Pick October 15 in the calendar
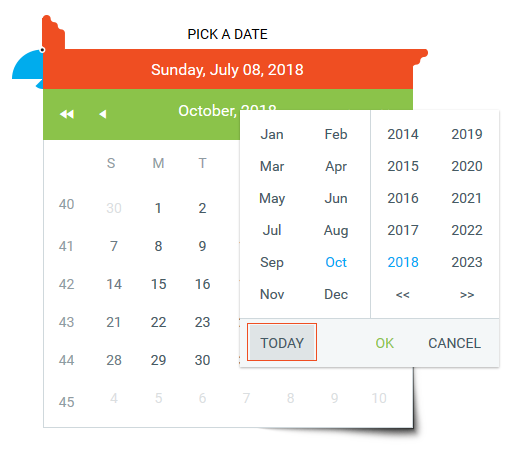Viewport: 518px width, 451px height. coord(158,284)
